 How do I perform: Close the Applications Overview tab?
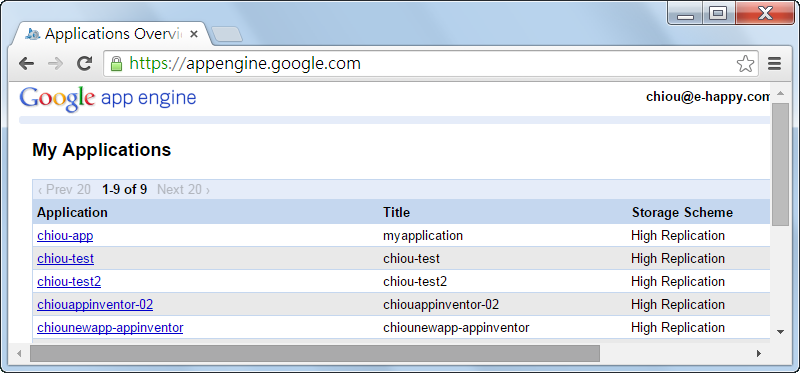[193, 34]
